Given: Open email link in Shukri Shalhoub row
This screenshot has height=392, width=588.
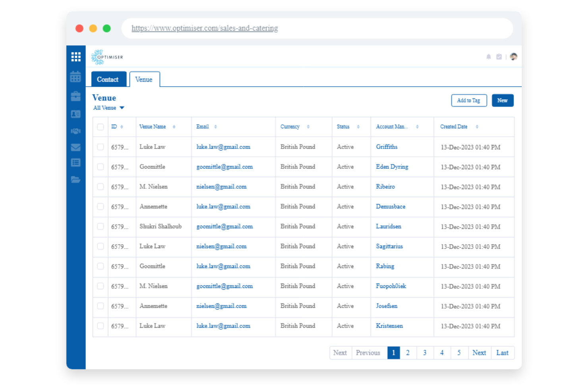Looking at the screenshot, I should (x=224, y=227).
